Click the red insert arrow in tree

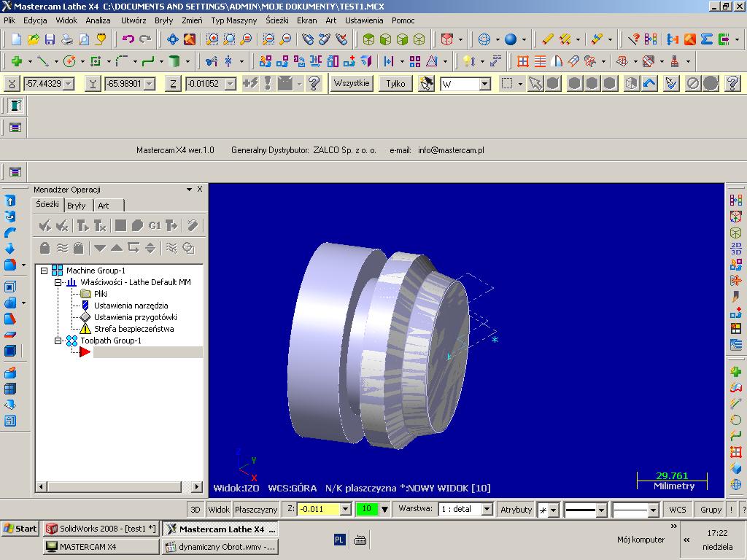85,352
